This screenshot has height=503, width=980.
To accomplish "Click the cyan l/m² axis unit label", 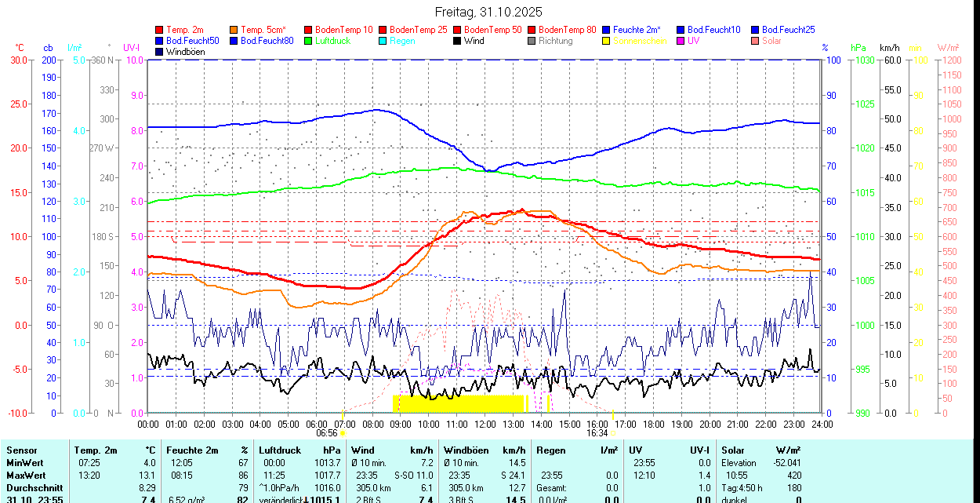I will pyautogui.click(x=75, y=48).
